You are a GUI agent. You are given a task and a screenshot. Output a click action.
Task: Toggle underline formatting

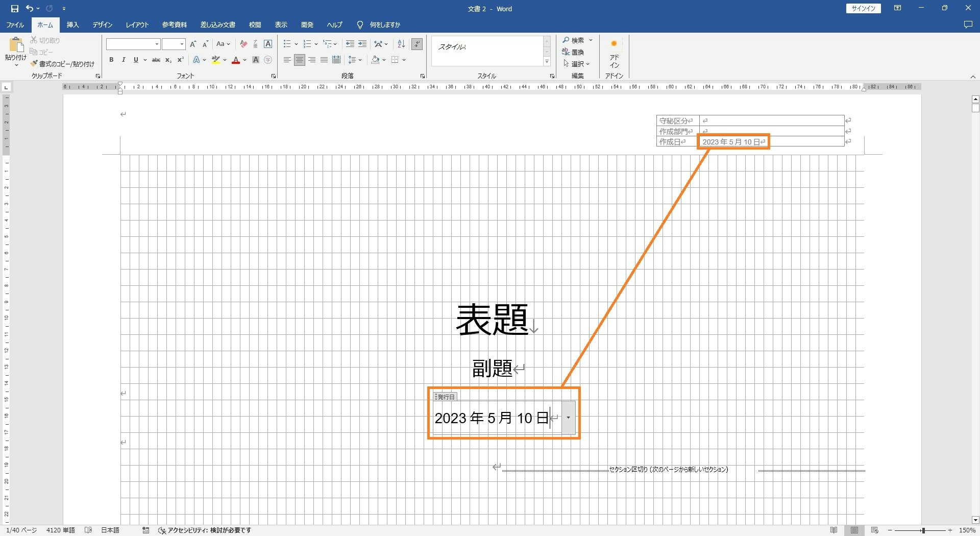point(136,60)
